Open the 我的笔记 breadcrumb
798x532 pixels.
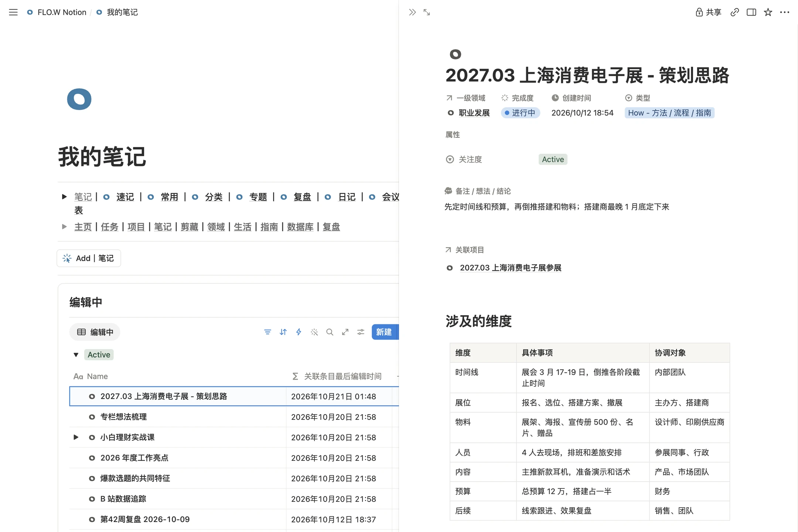pos(117,12)
